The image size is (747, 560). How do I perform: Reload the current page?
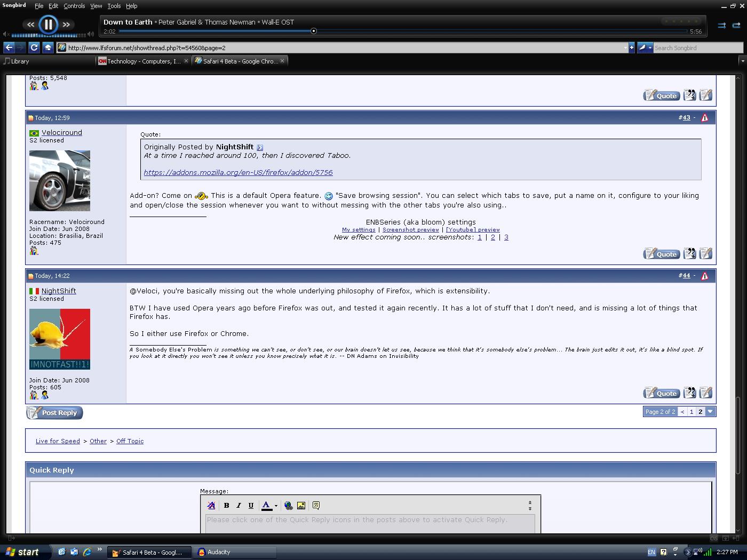click(x=34, y=47)
